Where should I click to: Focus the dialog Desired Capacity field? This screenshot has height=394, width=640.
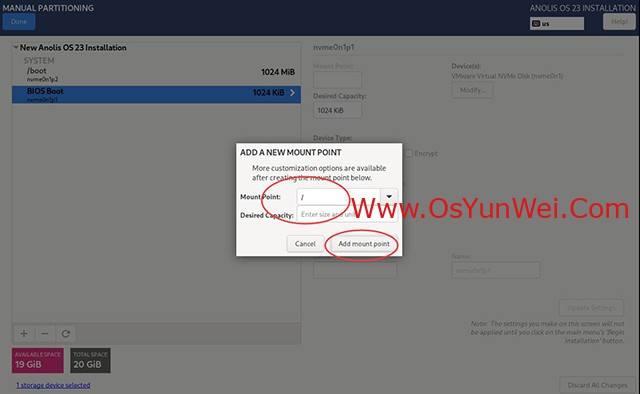[x=347, y=214]
